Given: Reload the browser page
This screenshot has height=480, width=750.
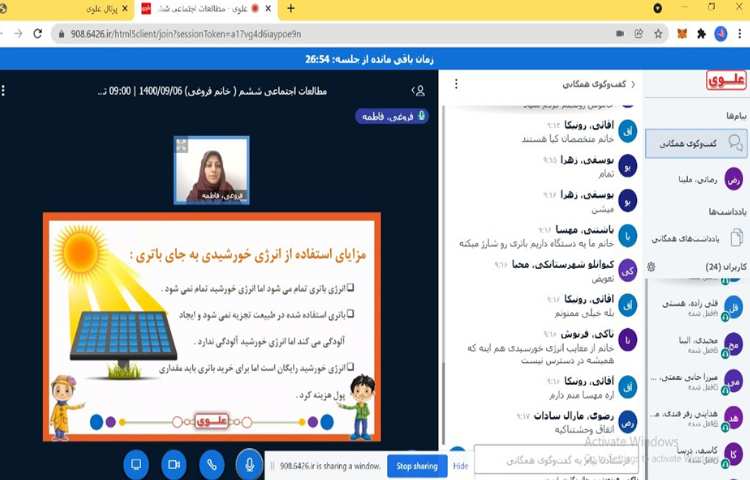Looking at the screenshot, I should click(x=38, y=33).
